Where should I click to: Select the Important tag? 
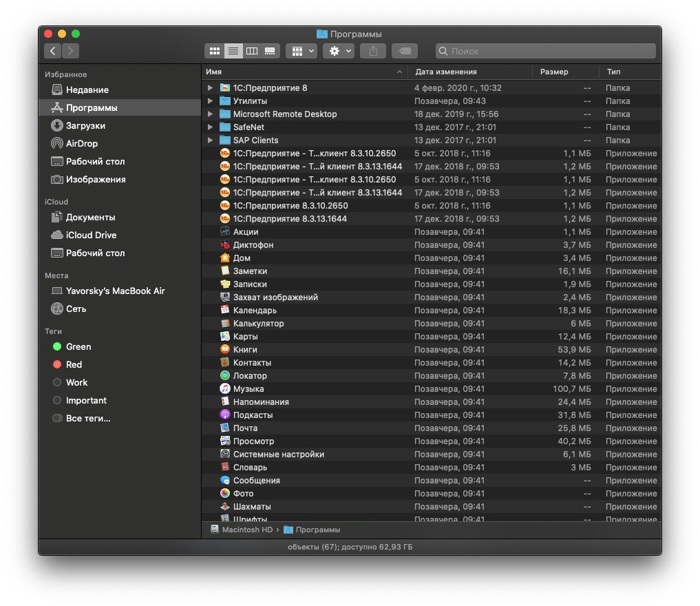[x=119, y=400]
